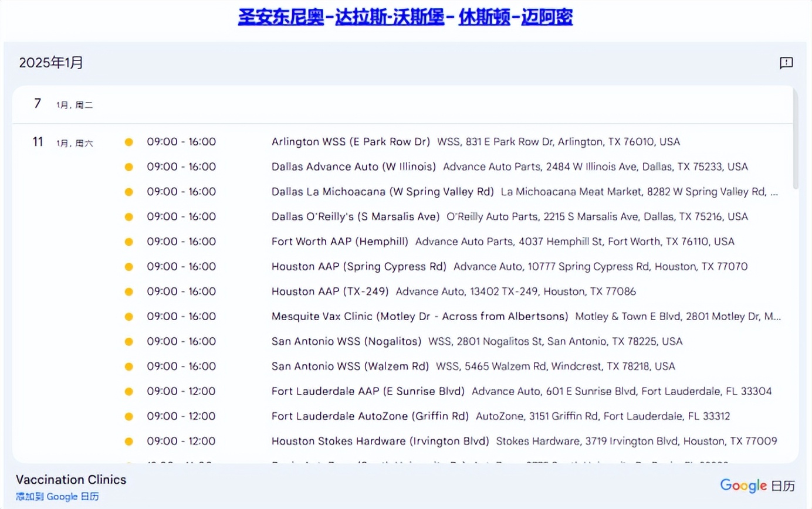This screenshot has height=509, width=812.
Task: Select the date 11 1月, 周六 label
Action: [x=63, y=142]
